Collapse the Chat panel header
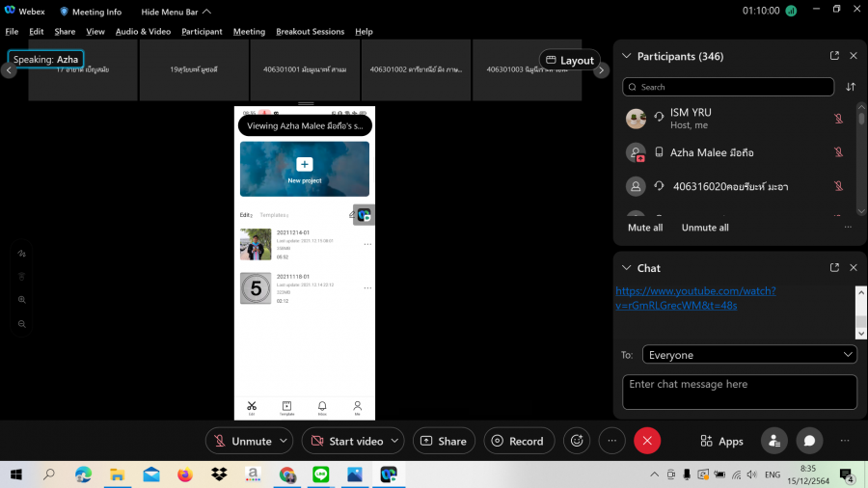Screen dimensions: 868x488 coord(626,267)
